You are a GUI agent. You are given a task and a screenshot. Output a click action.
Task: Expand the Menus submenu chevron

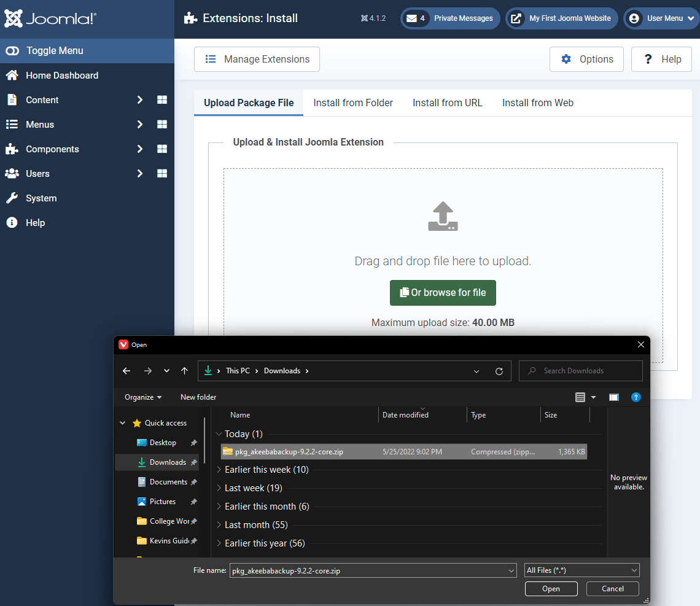[140, 125]
